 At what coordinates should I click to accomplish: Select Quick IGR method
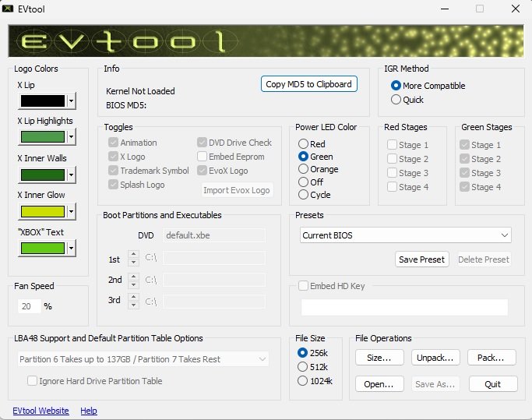pyautogui.click(x=407, y=100)
